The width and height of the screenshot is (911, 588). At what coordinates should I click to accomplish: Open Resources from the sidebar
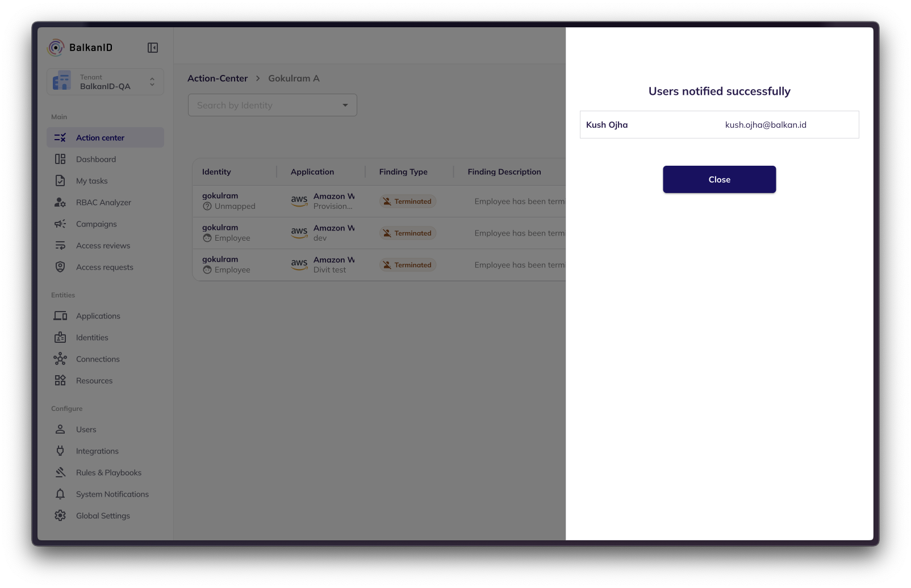[94, 381]
